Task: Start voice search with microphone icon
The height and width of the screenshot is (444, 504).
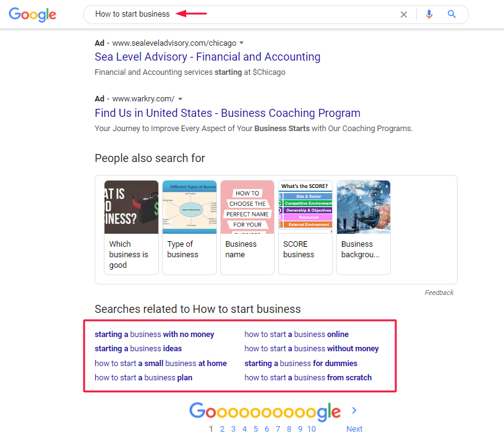Action: (429, 14)
